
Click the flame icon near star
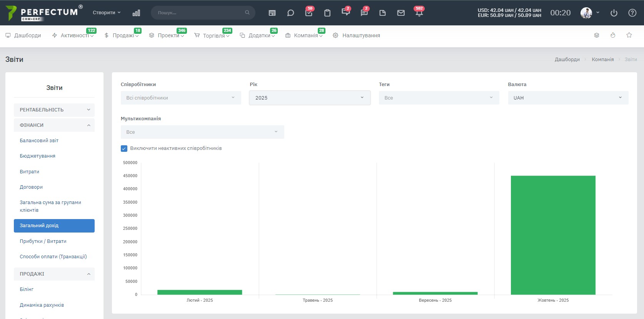(x=613, y=35)
